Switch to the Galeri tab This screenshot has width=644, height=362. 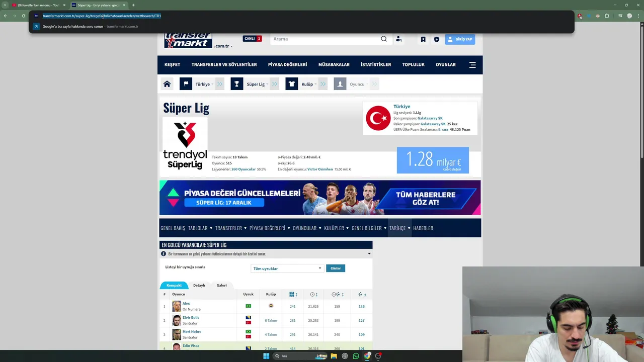pyautogui.click(x=221, y=285)
